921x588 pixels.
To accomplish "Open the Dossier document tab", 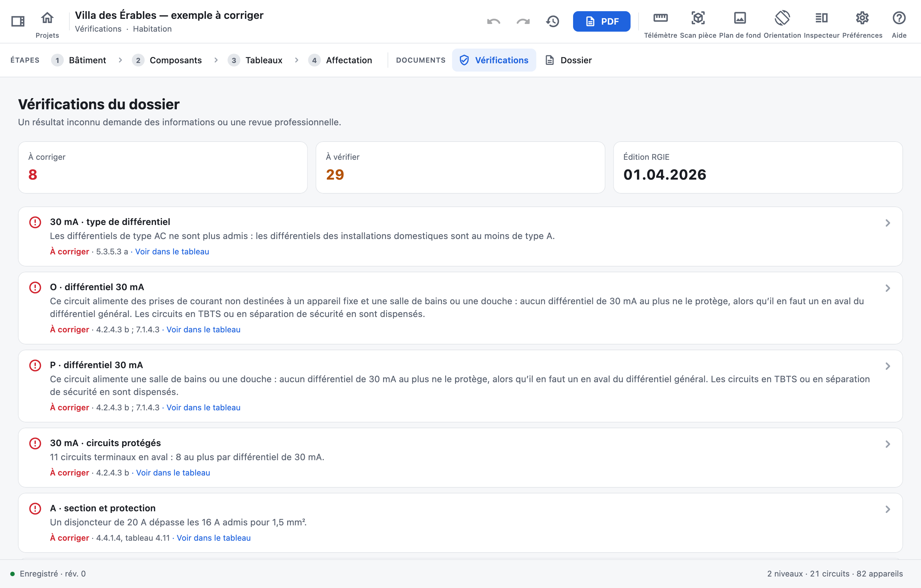I will click(568, 60).
